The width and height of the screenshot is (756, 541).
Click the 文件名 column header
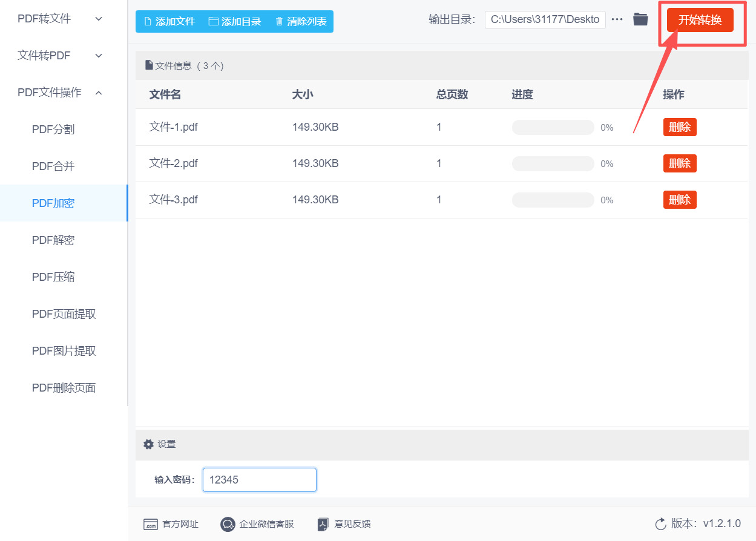coord(165,94)
